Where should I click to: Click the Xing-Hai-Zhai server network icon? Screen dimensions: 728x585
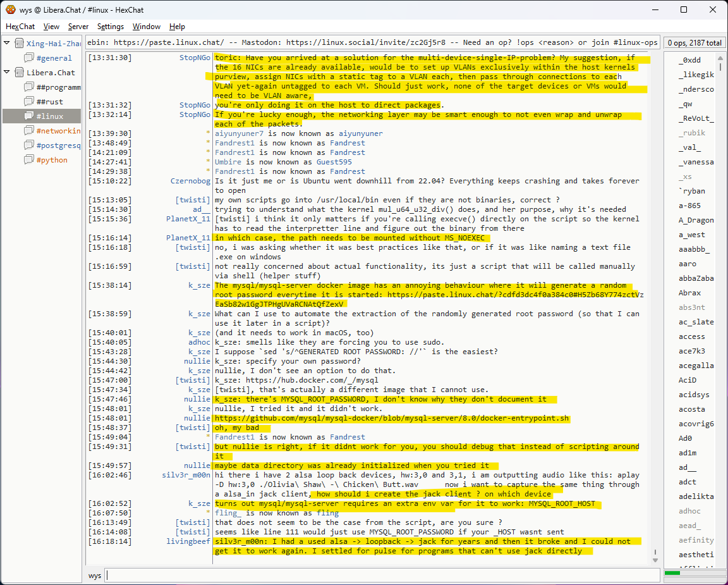click(x=18, y=44)
